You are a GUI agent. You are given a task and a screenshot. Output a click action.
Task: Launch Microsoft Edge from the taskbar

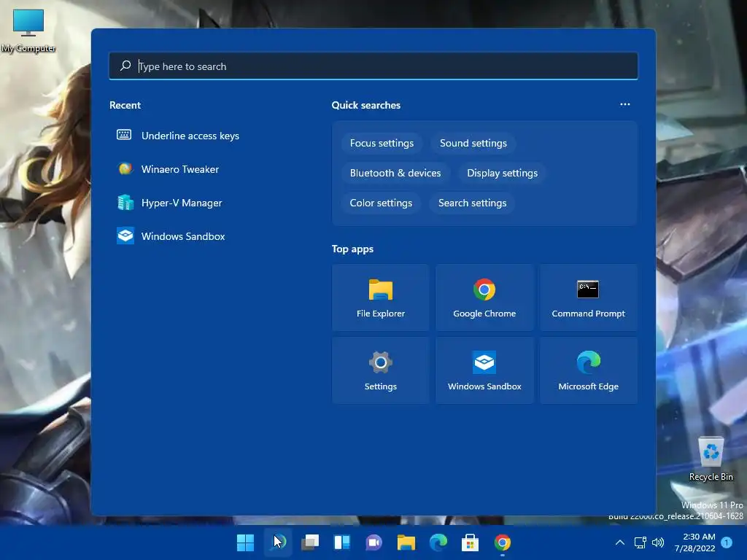point(438,542)
